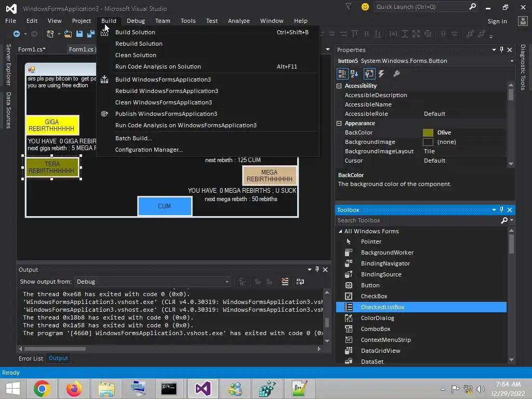
Task: Click the Categorized view icon in Properties
Action: coord(342,73)
